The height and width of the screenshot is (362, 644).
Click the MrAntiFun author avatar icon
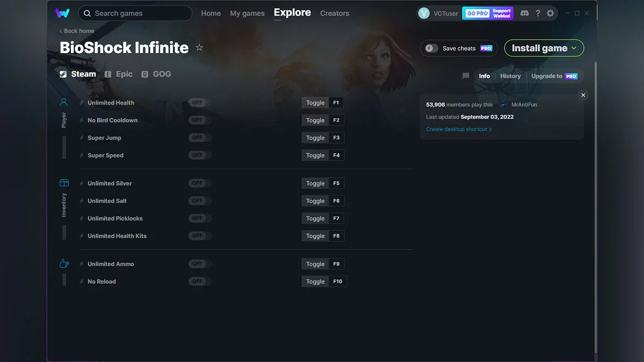coord(503,105)
